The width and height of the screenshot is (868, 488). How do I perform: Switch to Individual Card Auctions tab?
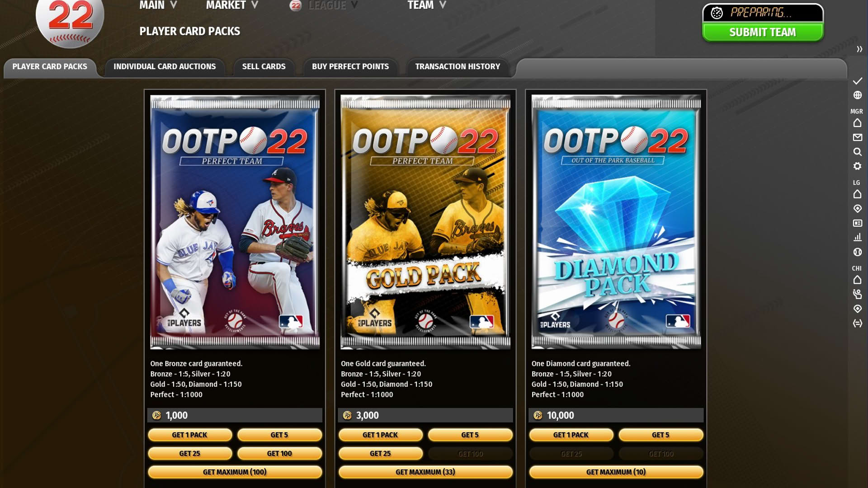[165, 67]
